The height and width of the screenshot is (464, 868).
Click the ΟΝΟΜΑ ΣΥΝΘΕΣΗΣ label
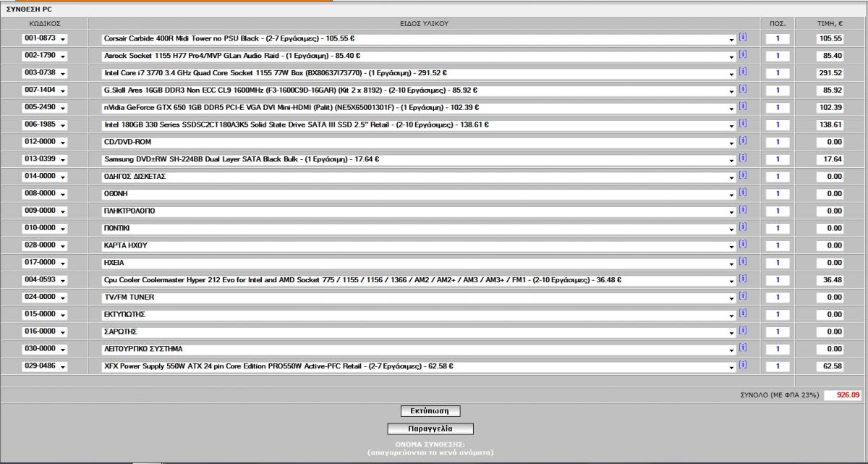(430, 444)
